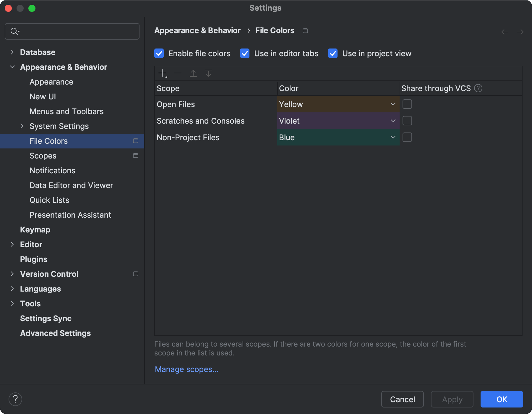Open Blue color dropdown for Non-Project Files
This screenshot has height=414, width=532.
338,137
